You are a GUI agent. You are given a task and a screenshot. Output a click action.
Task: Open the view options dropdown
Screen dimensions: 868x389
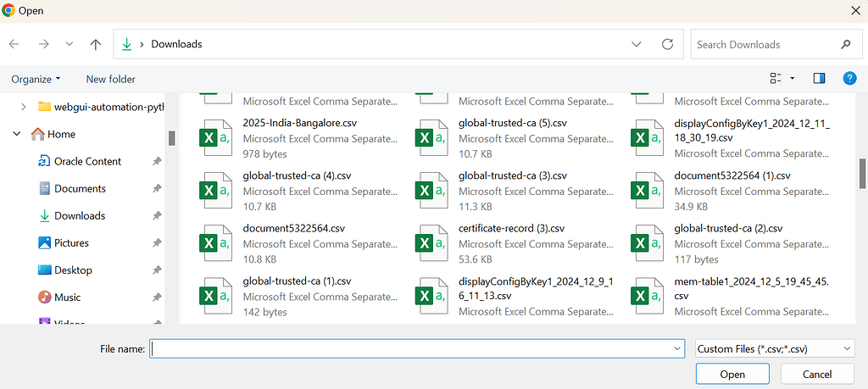click(x=793, y=79)
